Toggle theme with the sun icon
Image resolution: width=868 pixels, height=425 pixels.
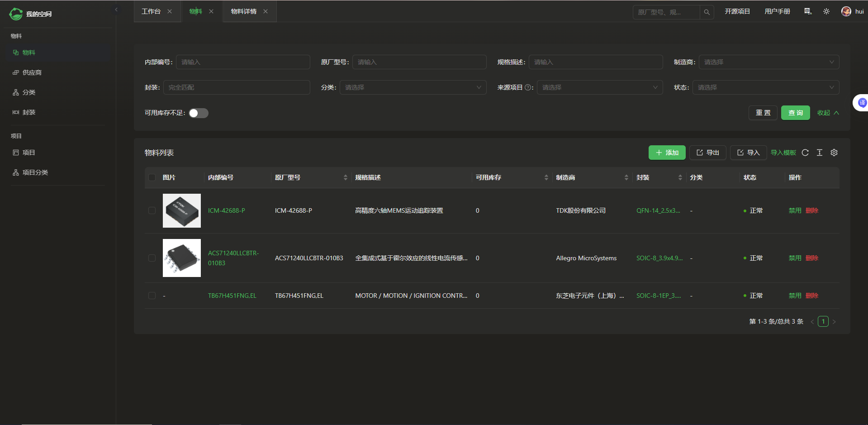pos(826,11)
